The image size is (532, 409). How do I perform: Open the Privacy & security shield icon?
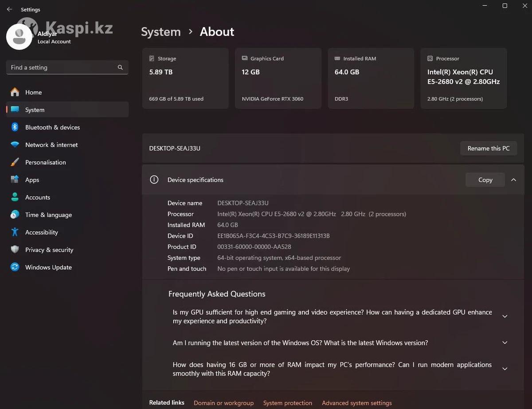[x=15, y=250]
